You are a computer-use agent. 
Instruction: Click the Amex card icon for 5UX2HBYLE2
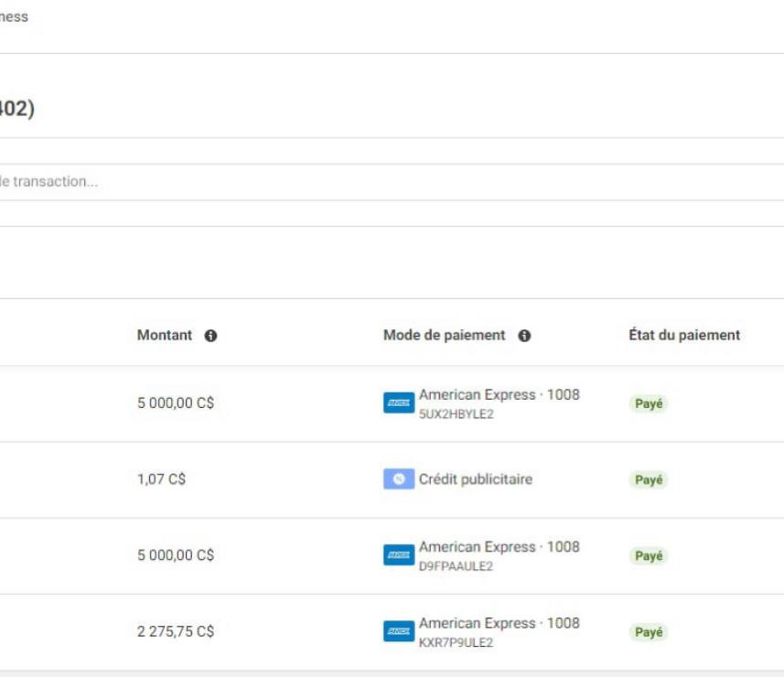pyautogui.click(x=399, y=403)
